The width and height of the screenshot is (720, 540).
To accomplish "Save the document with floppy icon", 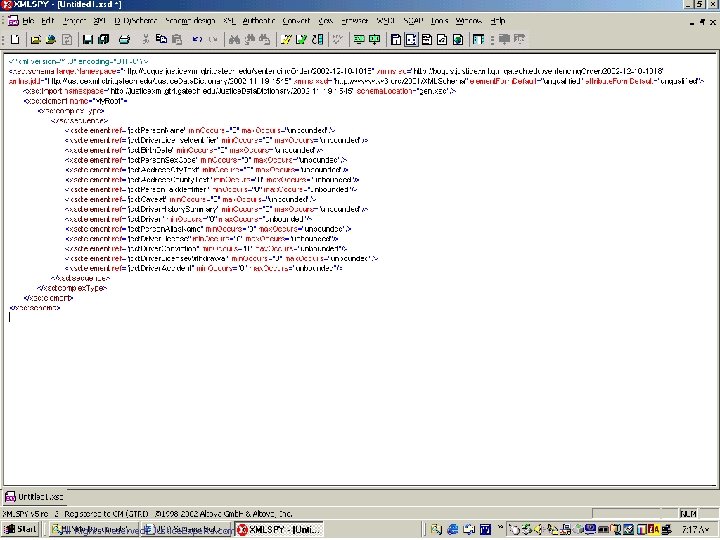I will coord(88,39).
